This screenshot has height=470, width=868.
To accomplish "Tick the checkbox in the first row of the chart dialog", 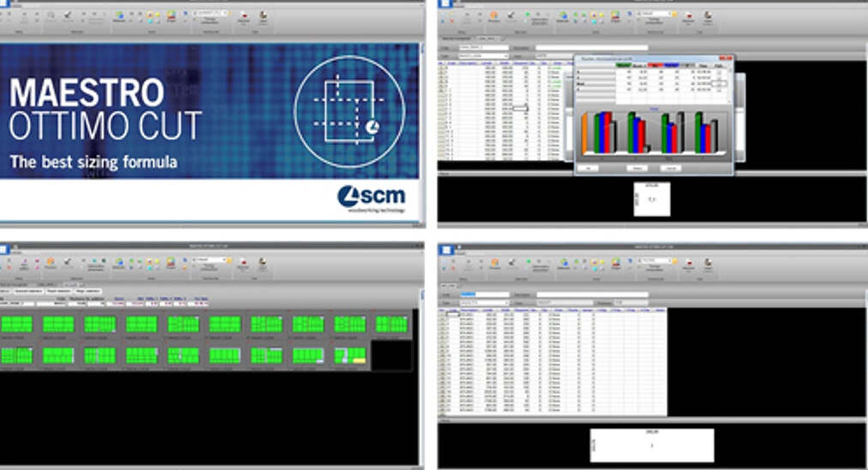I will [x=719, y=72].
